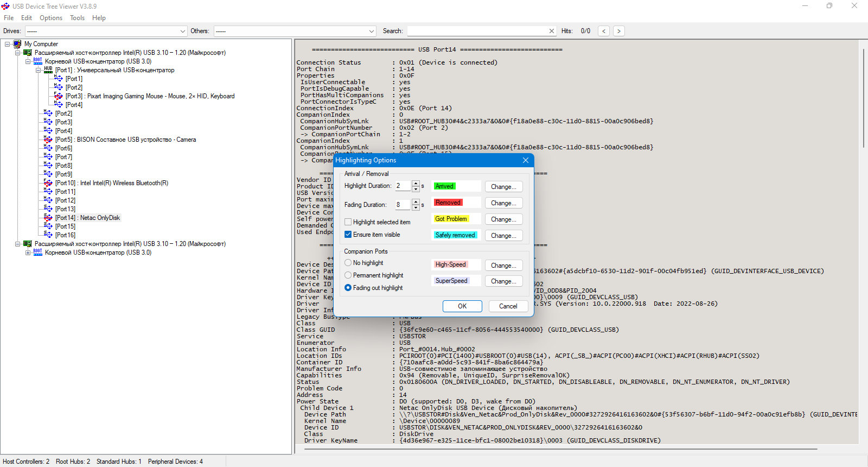Confirm highlighting options with OK

tap(462, 306)
